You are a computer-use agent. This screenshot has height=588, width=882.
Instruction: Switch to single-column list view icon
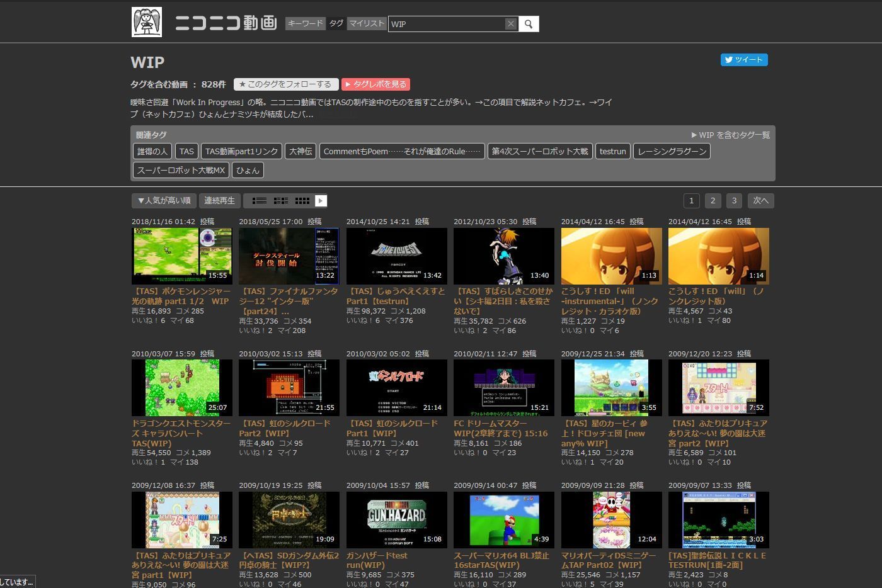[x=260, y=201]
